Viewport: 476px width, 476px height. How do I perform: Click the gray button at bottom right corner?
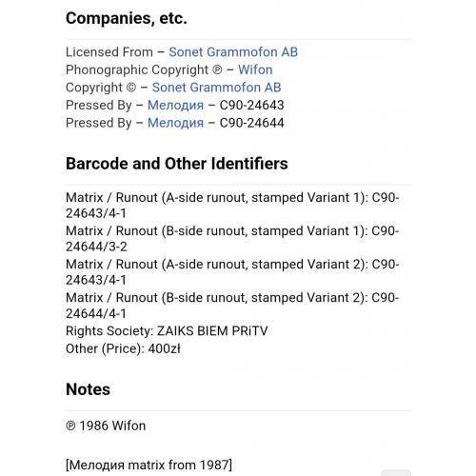396,473
